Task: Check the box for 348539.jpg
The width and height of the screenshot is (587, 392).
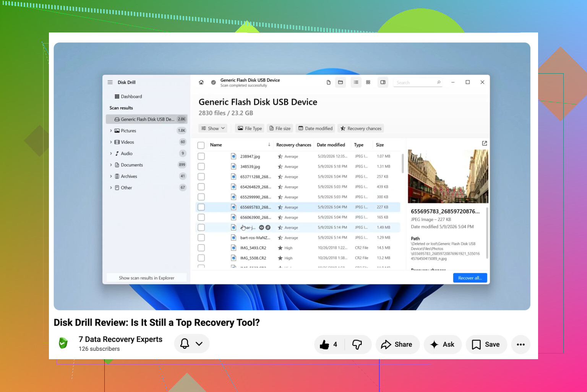Action: click(201, 166)
